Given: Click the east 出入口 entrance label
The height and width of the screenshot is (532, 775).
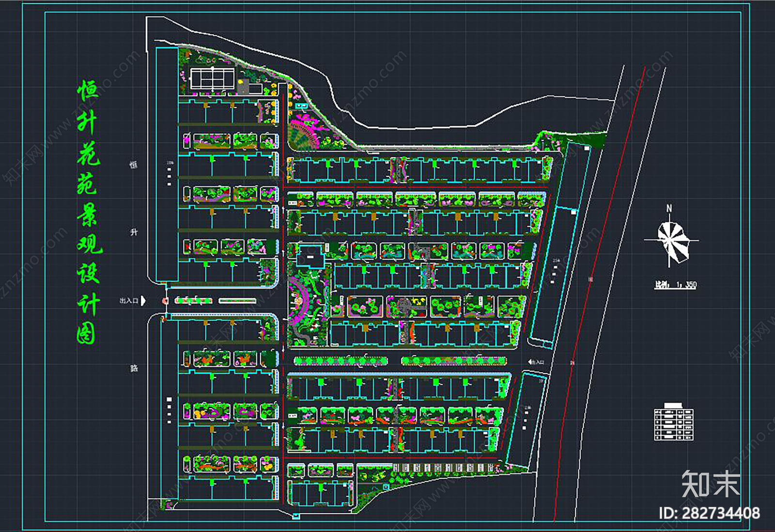Looking at the screenshot, I should (539, 362).
